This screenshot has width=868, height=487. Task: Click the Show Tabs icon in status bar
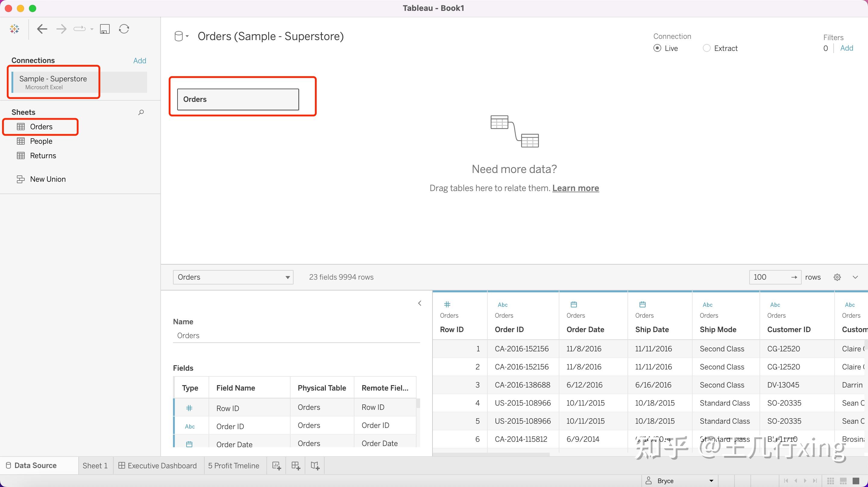[x=856, y=481]
